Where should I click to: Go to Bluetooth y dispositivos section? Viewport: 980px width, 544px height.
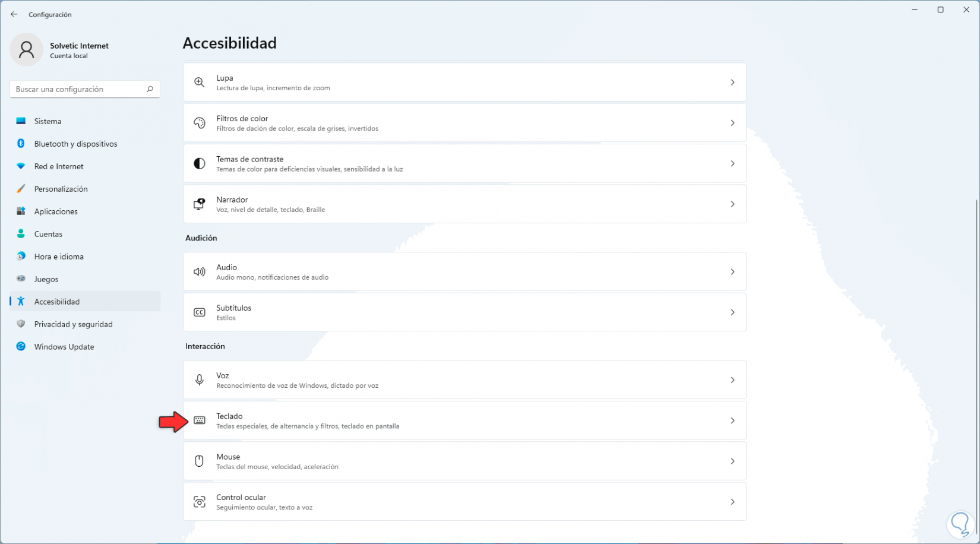(x=75, y=144)
